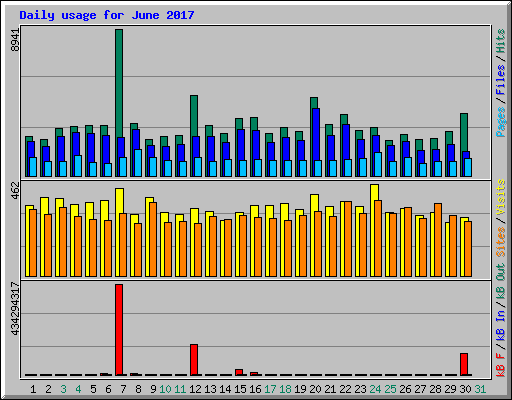
Task: Click the 'Pages' legend label
Action: click(501, 122)
